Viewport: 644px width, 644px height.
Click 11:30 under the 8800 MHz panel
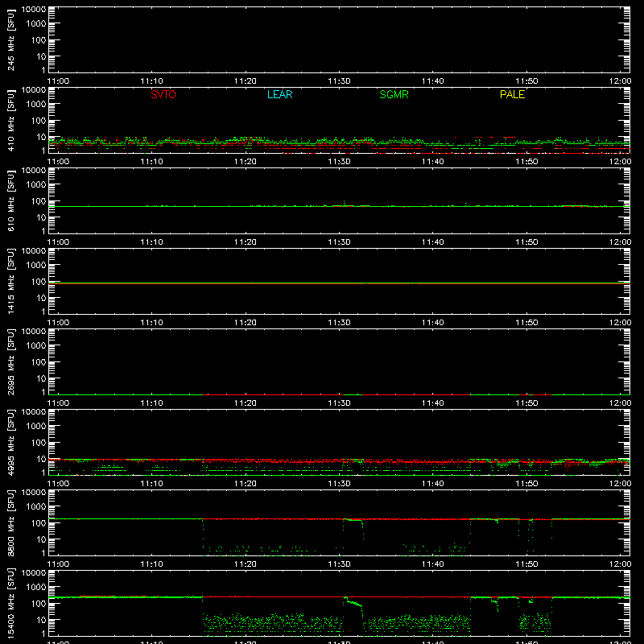pyautogui.click(x=339, y=564)
